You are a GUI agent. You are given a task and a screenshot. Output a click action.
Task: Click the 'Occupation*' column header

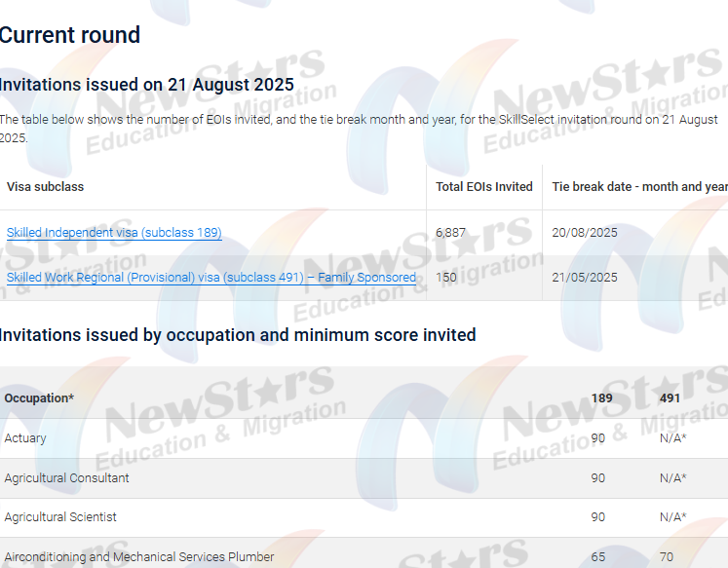(39, 398)
